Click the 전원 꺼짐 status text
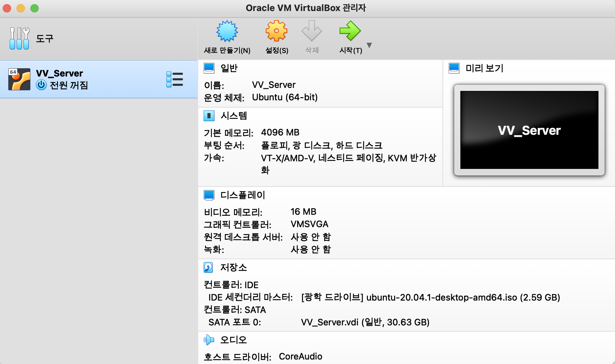This screenshot has width=615, height=364. pyautogui.click(x=69, y=85)
